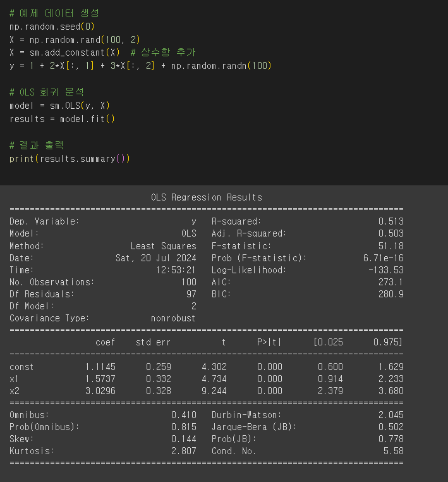
Task: Click the Prob(JB) value 0.778
Action: point(391,439)
